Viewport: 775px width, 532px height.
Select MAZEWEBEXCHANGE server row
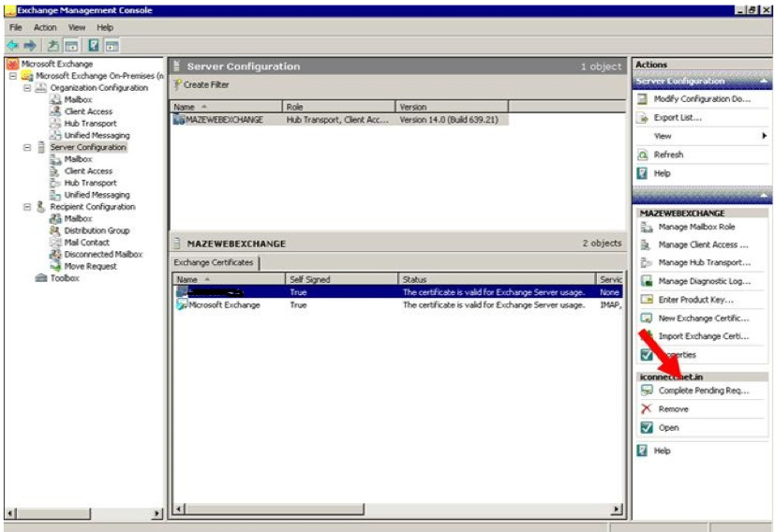click(339, 120)
